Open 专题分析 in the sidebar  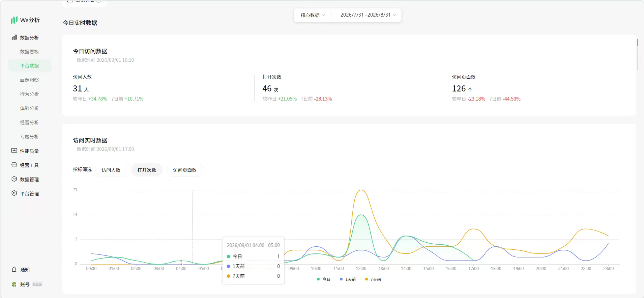[29, 137]
